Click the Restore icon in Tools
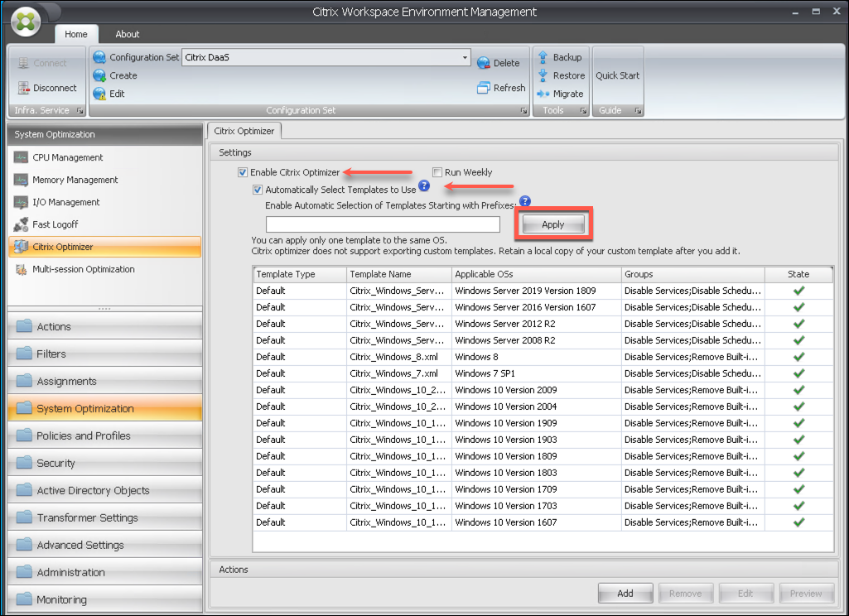Viewport: 849px width, 616px height. coord(543,75)
